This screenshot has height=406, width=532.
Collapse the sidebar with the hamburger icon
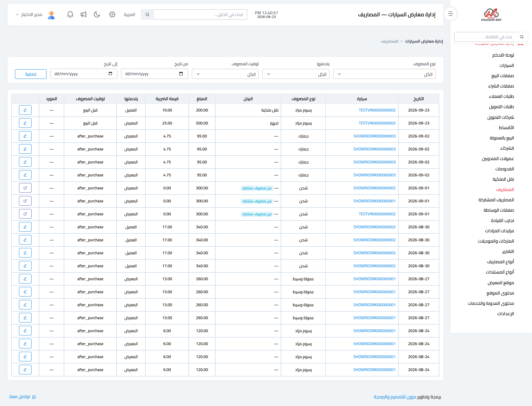coord(450,14)
